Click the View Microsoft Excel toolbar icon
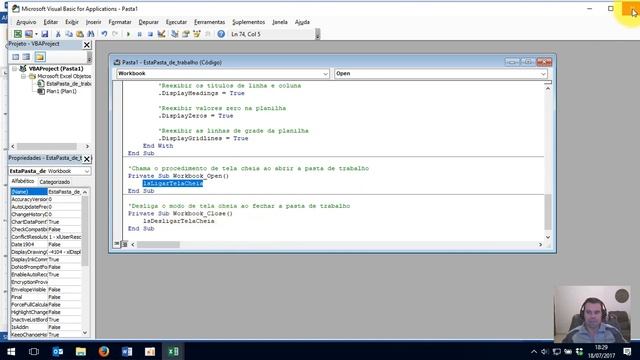 pyautogui.click(x=18, y=34)
